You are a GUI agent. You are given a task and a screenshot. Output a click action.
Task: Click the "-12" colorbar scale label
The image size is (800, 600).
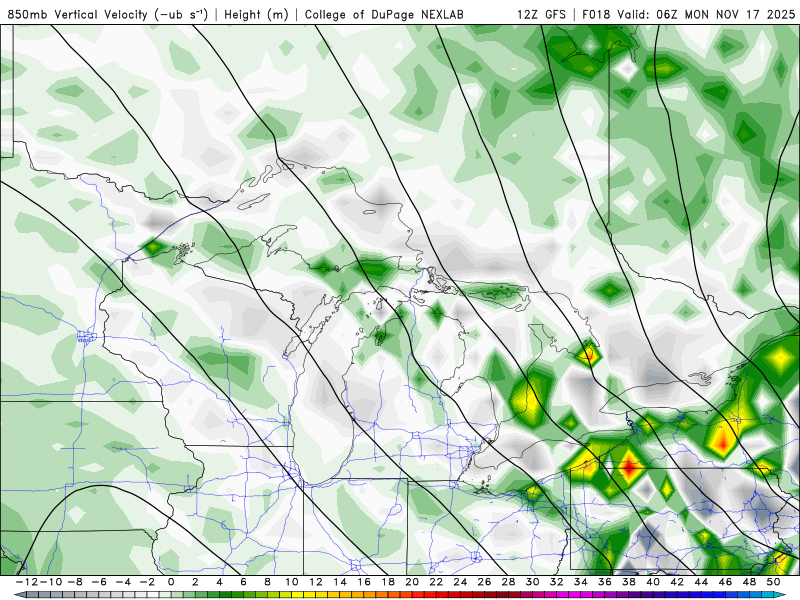pos(28,582)
